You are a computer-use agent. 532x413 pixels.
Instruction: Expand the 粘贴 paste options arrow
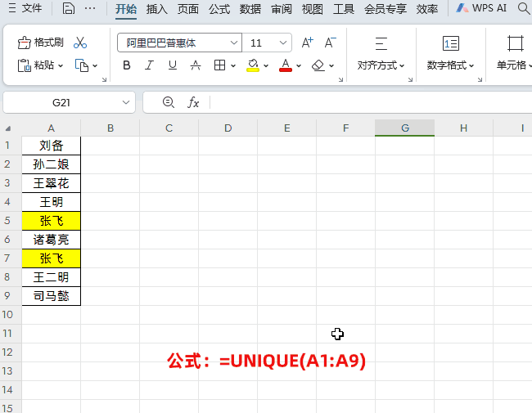61,65
